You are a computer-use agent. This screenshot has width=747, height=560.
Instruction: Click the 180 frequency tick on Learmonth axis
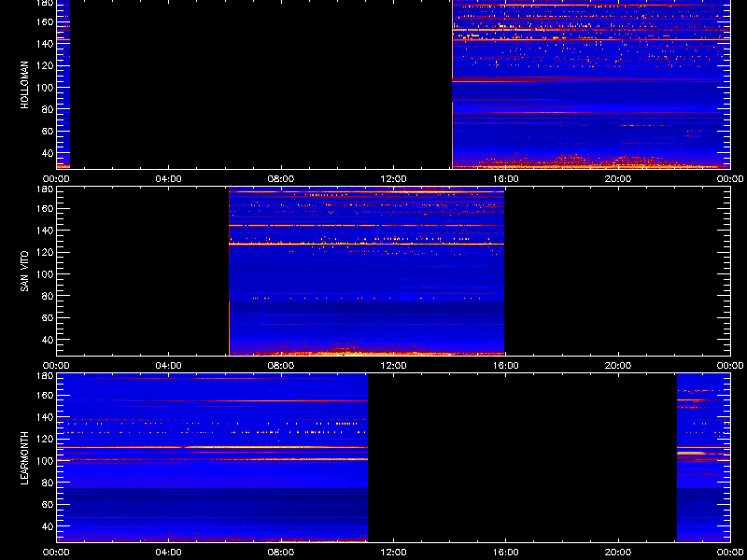46,376
